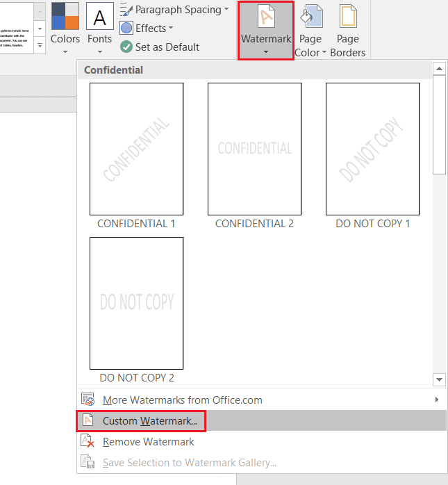Choose Custom Watermark... menu entry
Image resolution: width=448 pixels, height=485 pixels.
click(x=262, y=420)
